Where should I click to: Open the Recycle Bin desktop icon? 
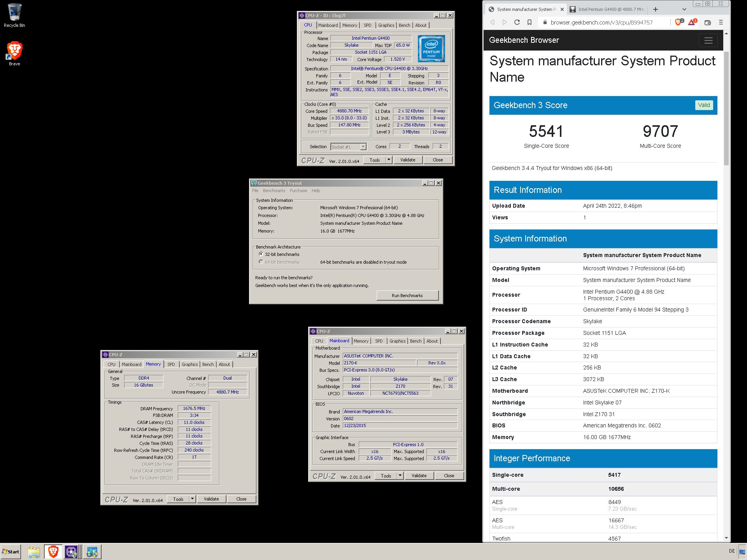14,16
